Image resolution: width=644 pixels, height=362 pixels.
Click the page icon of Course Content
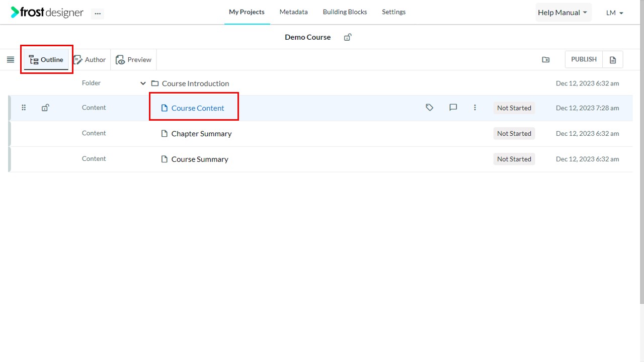(164, 108)
